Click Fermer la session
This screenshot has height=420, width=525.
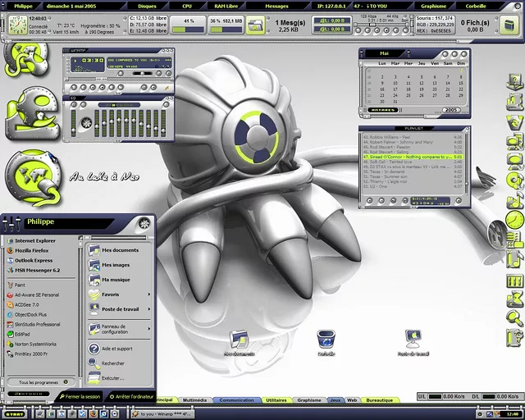click(80, 396)
